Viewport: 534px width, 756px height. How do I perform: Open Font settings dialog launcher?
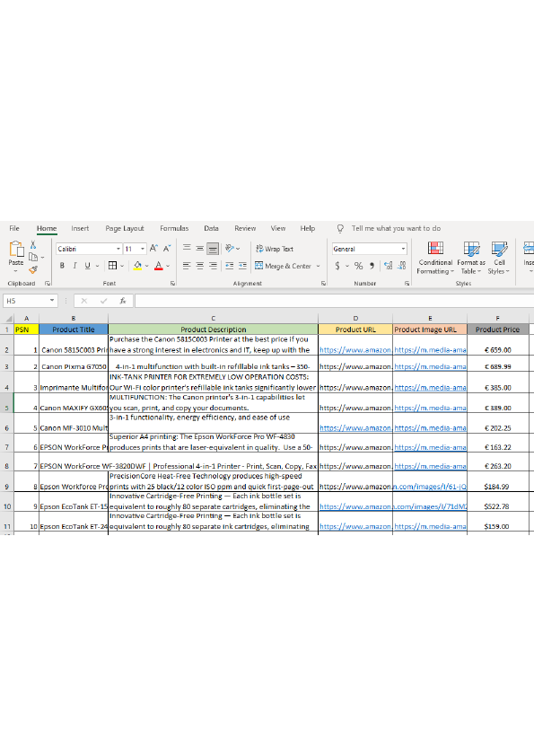(x=172, y=284)
